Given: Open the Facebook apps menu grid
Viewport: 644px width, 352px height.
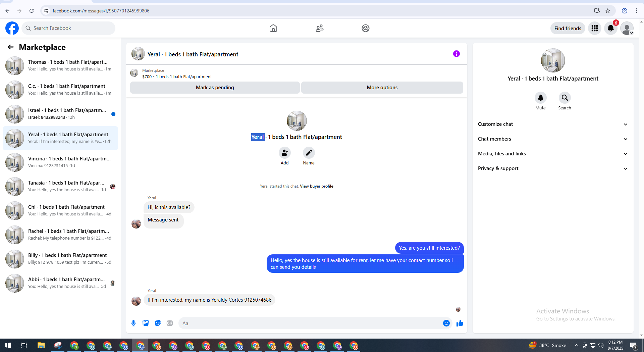Looking at the screenshot, I should point(595,28).
